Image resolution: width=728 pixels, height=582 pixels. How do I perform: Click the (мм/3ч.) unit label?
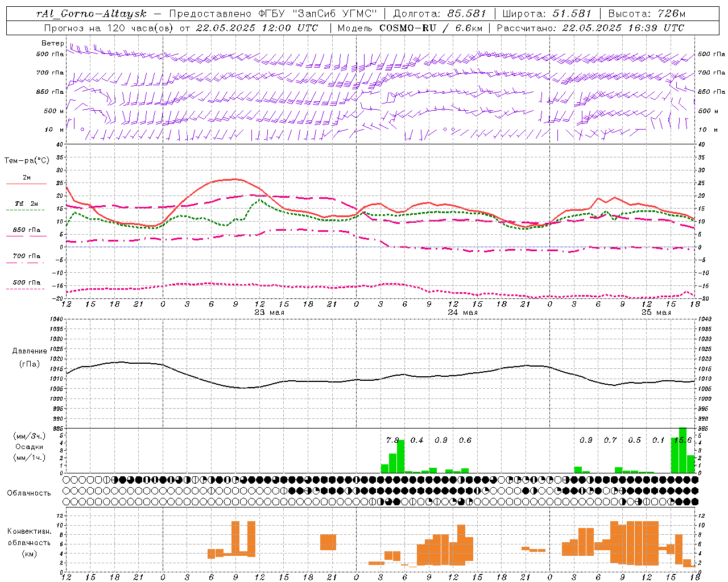[x=29, y=436]
